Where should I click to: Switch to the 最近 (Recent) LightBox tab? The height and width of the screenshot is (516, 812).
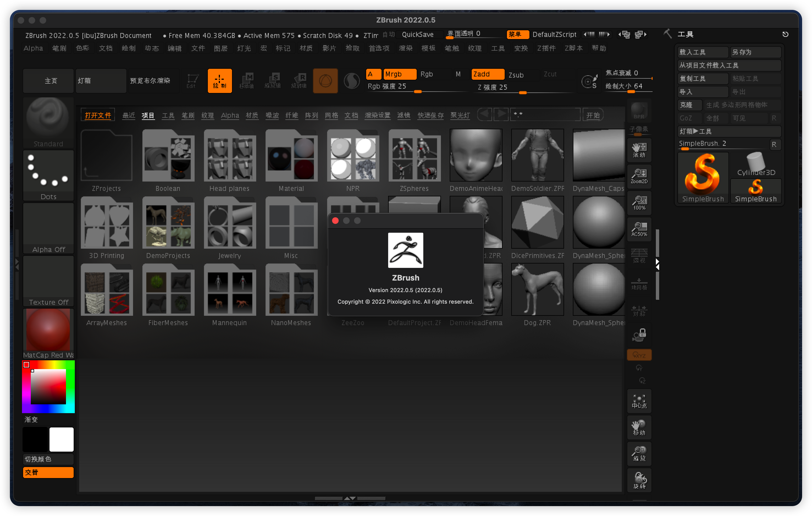click(128, 116)
